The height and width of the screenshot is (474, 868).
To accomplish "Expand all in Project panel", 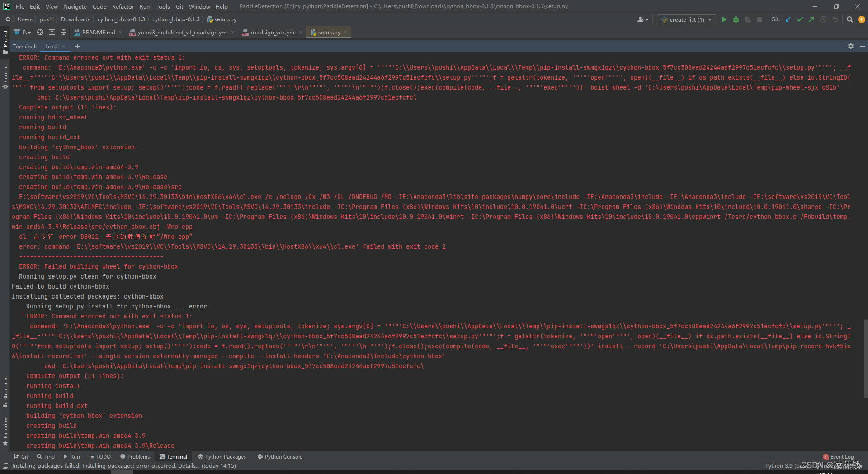I will tap(52, 32).
